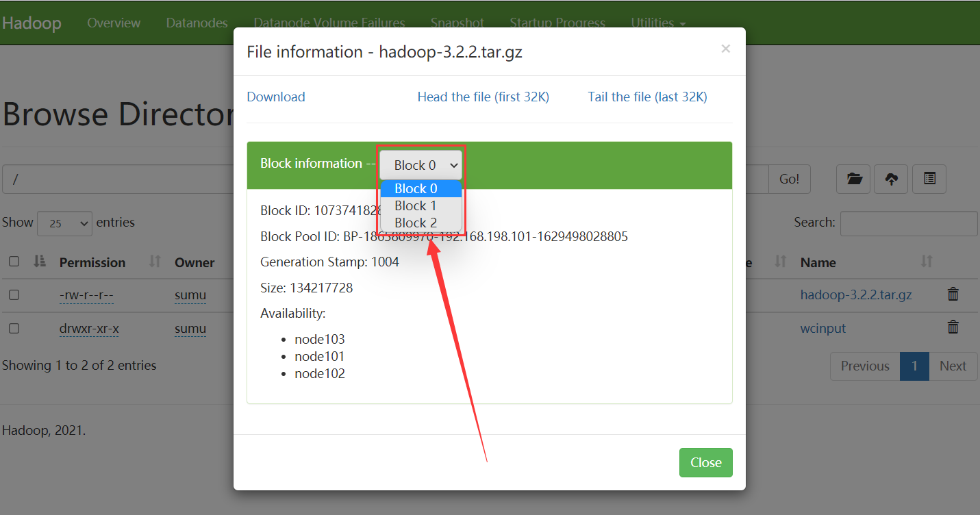Click the Owner column header
Viewport: 980px width, 515px height.
194,262
